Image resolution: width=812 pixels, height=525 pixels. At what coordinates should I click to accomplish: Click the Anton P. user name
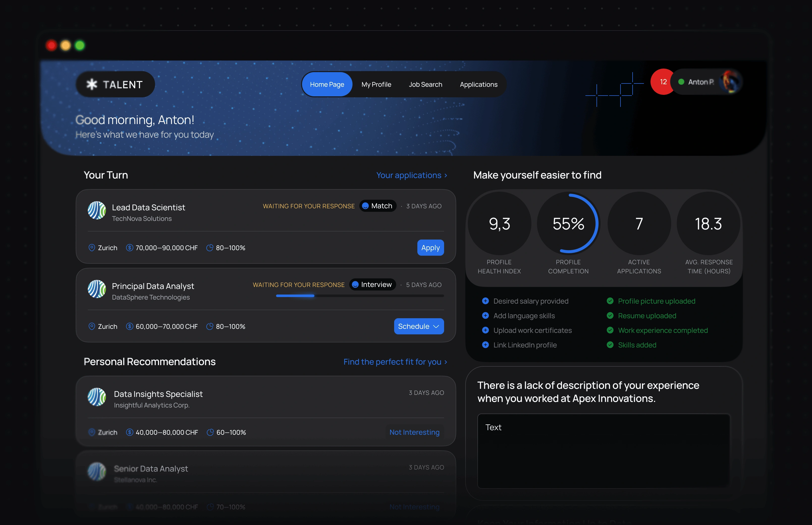pos(701,82)
